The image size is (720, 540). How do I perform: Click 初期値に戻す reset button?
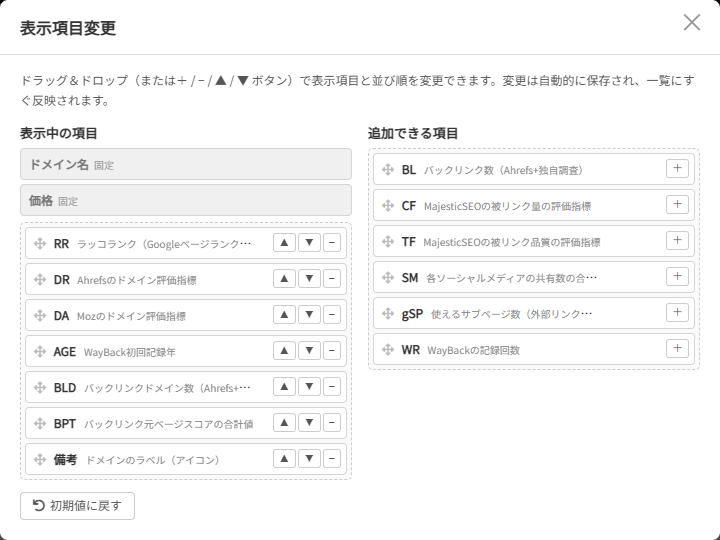78,506
